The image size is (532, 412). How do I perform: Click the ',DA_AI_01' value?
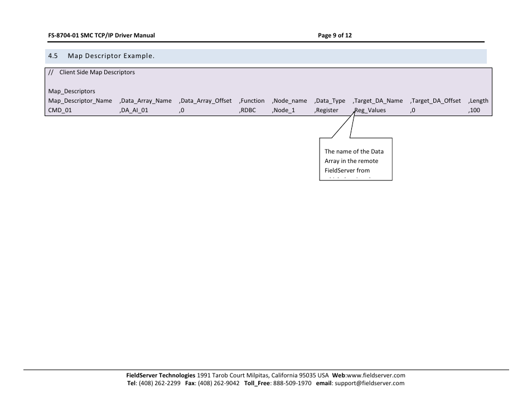pos(134,110)
